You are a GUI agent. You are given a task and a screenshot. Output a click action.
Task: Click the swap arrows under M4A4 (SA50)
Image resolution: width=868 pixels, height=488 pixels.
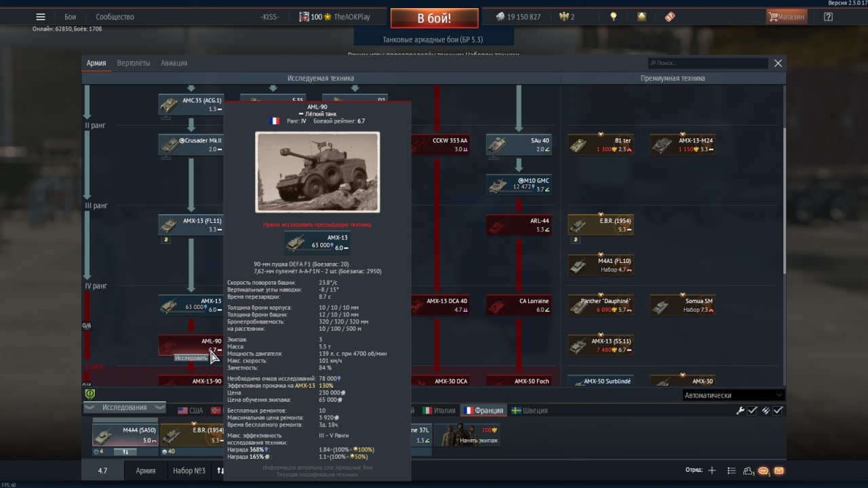[125, 451]
